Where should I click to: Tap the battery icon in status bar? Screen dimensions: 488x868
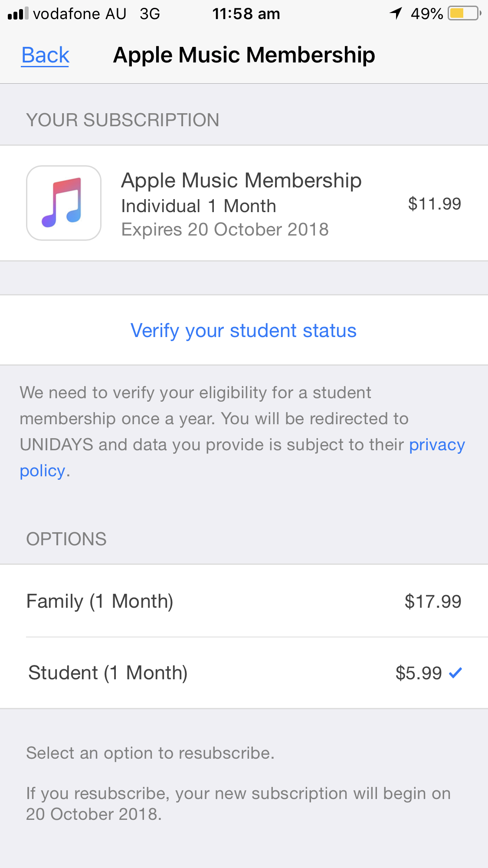(464, 13)
